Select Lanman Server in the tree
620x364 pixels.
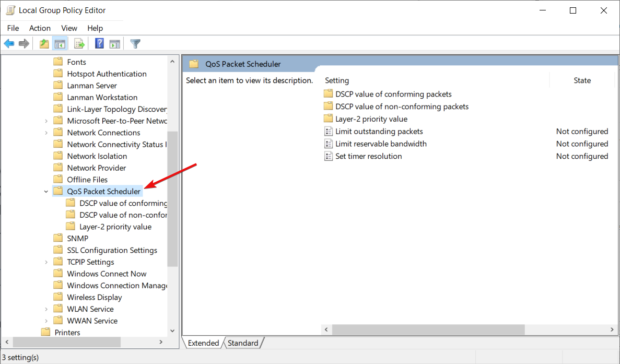click(x=92, y=86)
